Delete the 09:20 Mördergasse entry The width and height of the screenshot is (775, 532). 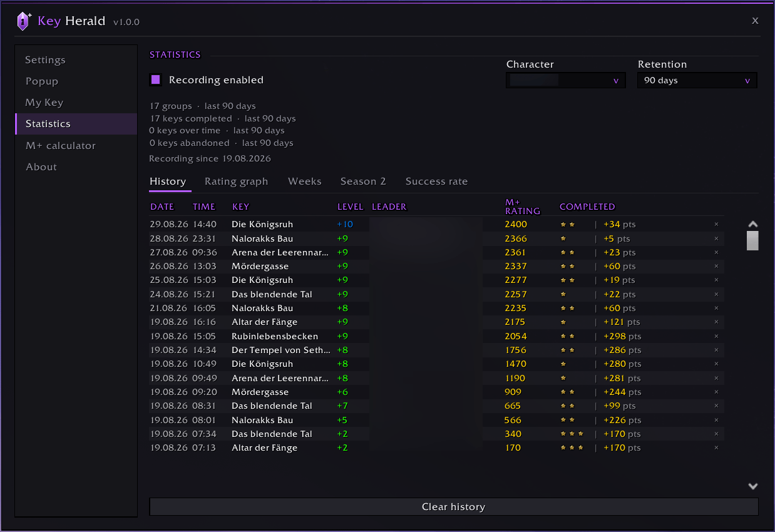pyautogui.click(x=716, y=392)
